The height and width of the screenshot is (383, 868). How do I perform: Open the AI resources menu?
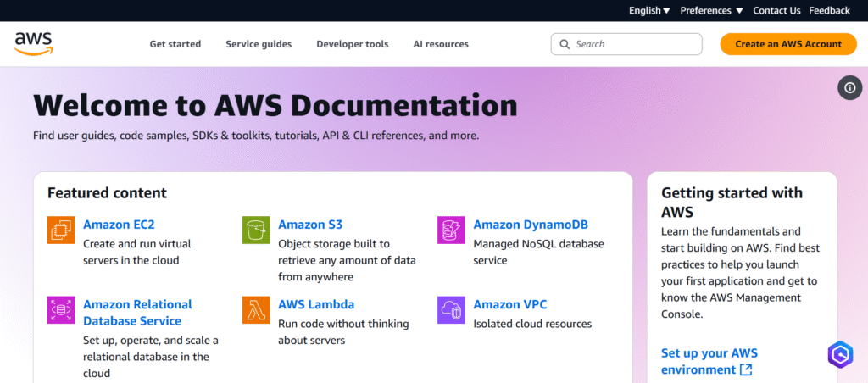(441, 44)
